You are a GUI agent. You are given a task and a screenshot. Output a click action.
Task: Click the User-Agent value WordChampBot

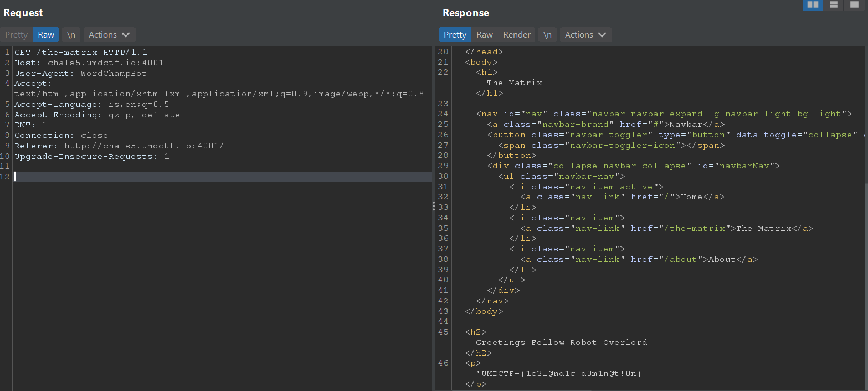pos(114,73)
